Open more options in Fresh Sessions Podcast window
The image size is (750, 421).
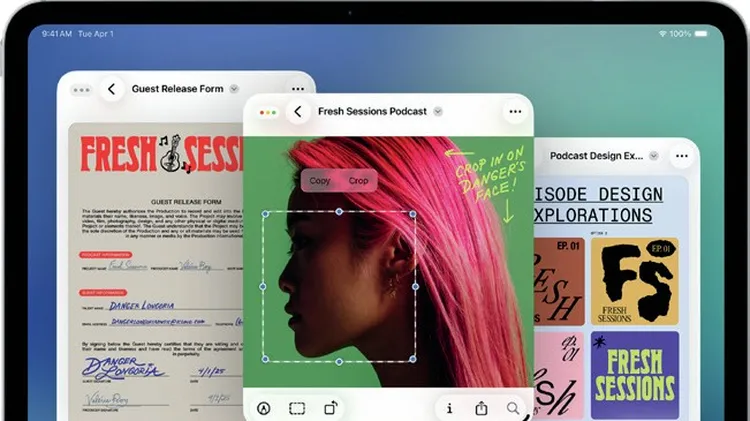[x=515, y=111]
